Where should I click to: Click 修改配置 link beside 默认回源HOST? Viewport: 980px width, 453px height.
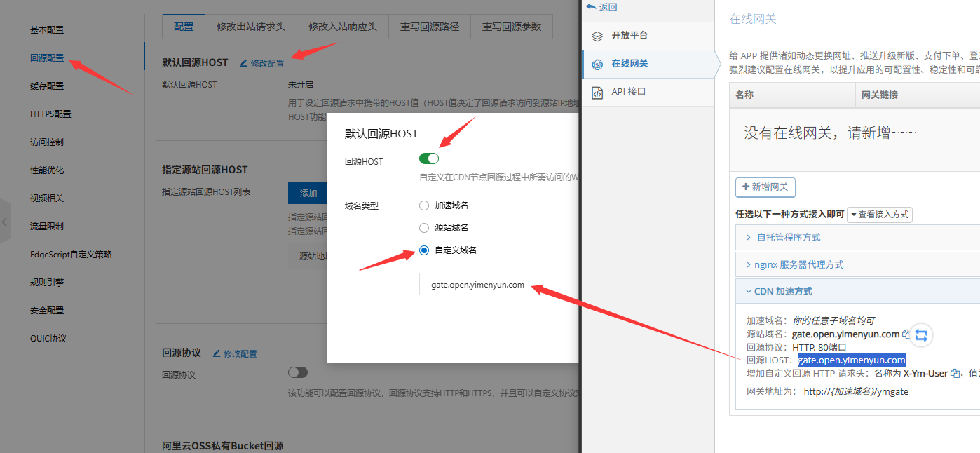point(262,63)
